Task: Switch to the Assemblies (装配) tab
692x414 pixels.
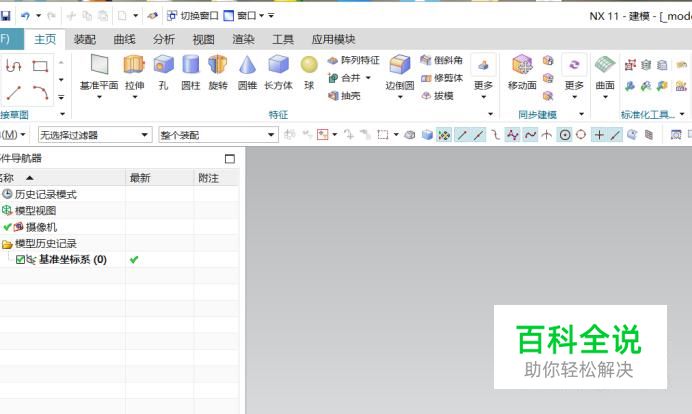Action: click(x=85, y=39)
